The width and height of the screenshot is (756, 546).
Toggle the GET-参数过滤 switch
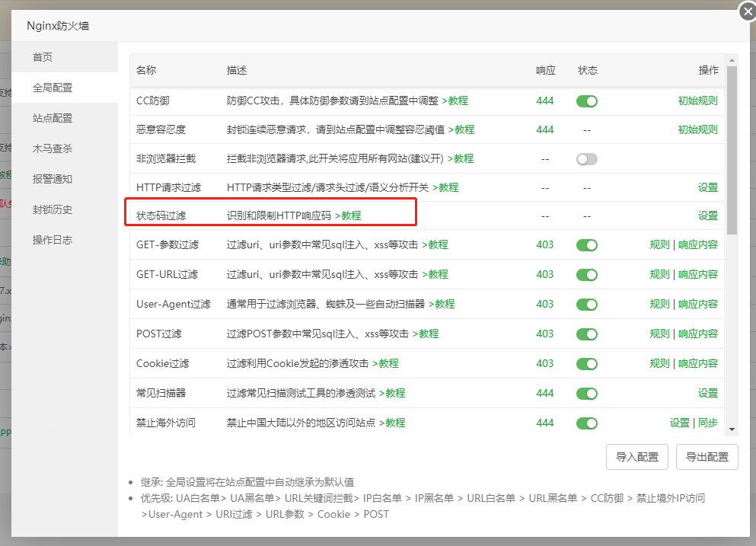(587, 245)
